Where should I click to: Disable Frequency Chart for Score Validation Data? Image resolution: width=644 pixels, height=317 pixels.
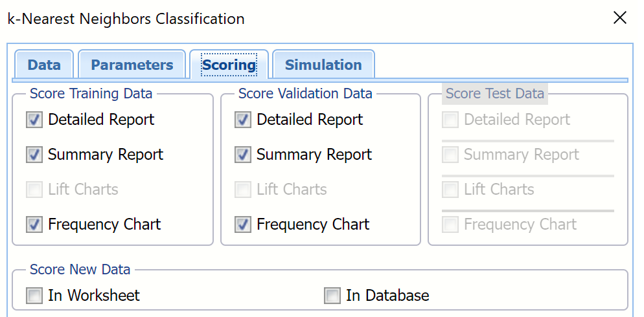pos(243,224)
